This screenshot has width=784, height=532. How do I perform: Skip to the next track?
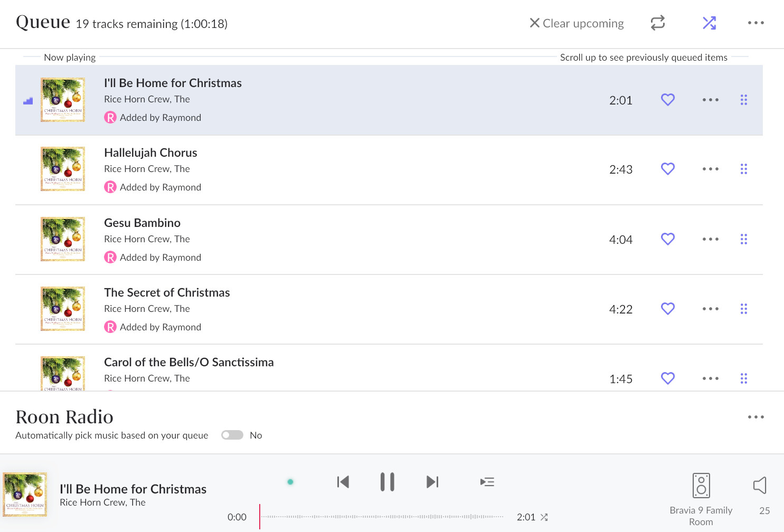point(432,482)
